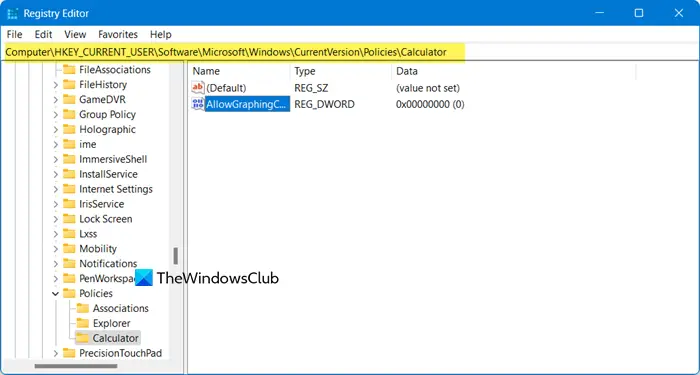
Task: Click the InstallService folder icon
Action: pyautogui.click(x=69, y=174)
